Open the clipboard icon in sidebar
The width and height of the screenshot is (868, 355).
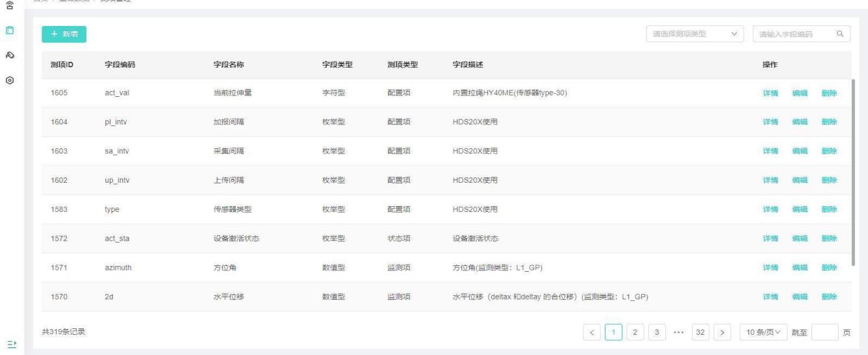(10, 31)
